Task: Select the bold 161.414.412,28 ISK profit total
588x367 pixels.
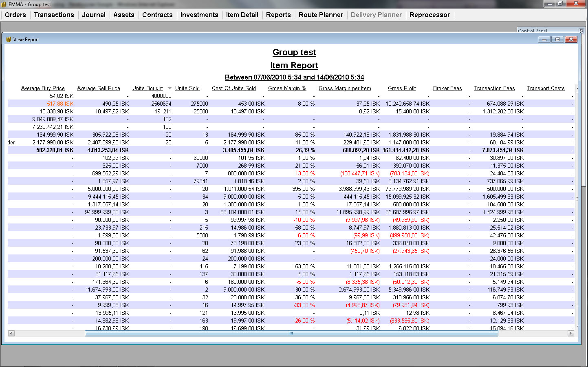Action: [x=406, y=150]
